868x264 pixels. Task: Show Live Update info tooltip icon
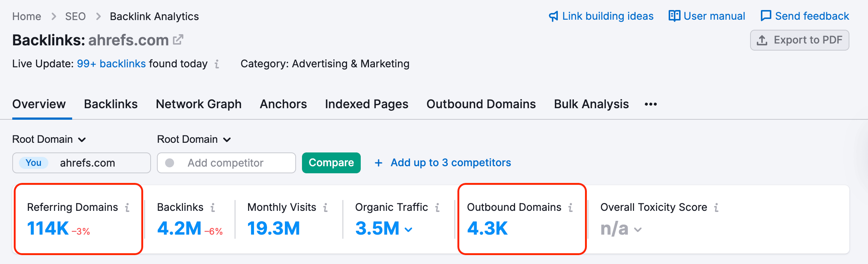point(217,64)
